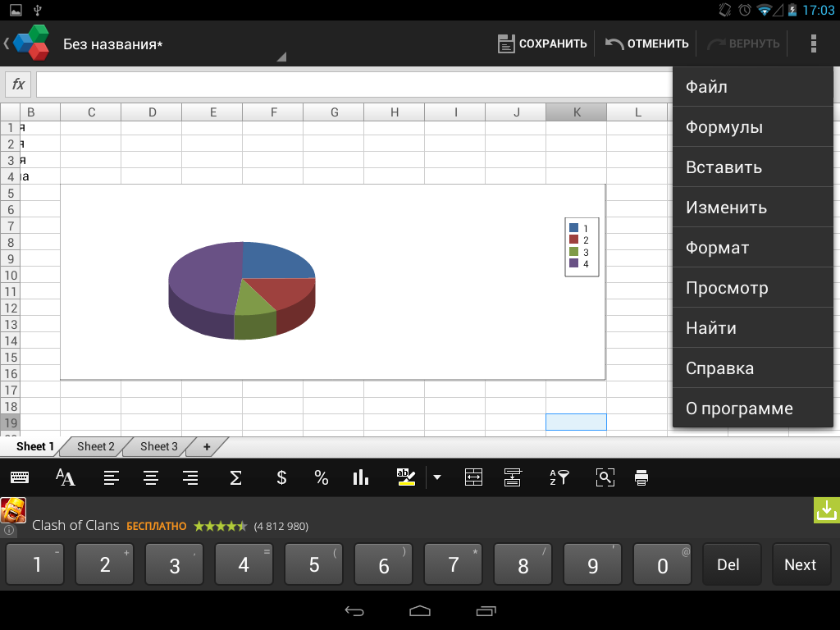Open the Формат menu item
Image resolution: width=840 pixels, height=630 pixels.
point(718,248)
